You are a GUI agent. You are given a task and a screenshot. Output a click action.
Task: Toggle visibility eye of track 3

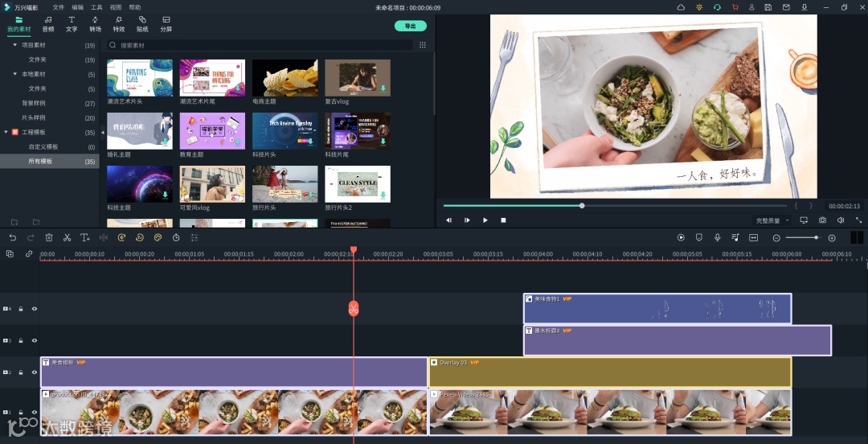[35, 340]
